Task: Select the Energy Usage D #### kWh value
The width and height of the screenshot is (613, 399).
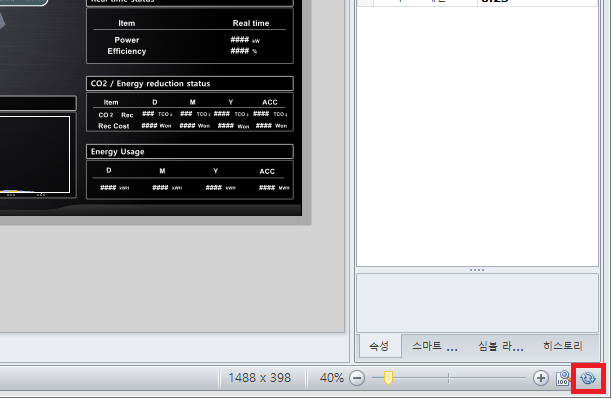Action: [108, 188]
